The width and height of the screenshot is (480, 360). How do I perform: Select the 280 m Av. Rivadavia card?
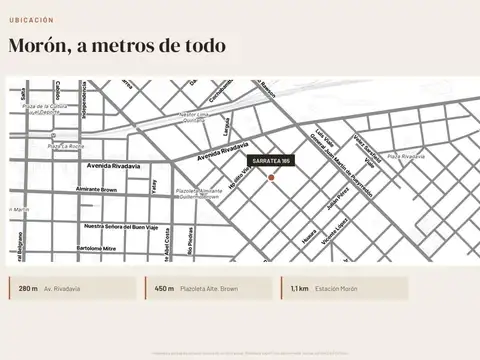73,288
